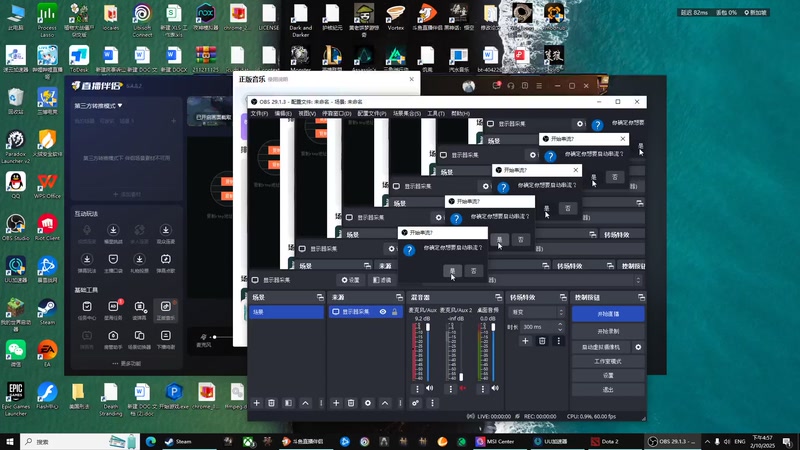Open audio mixer panel menu dots

pos(433,403)
